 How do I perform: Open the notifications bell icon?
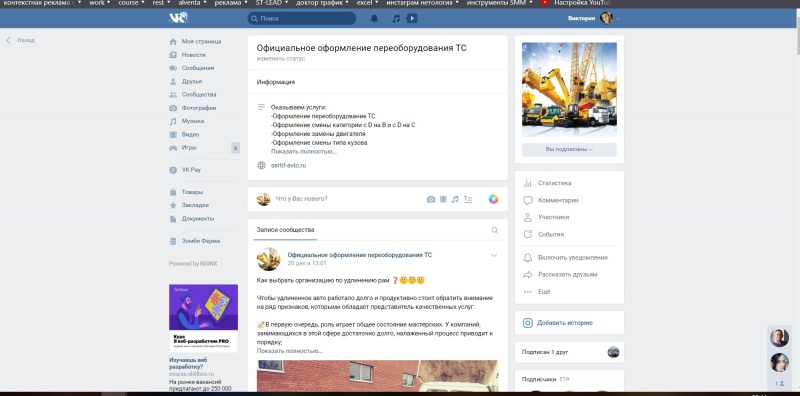pos(374,18)
